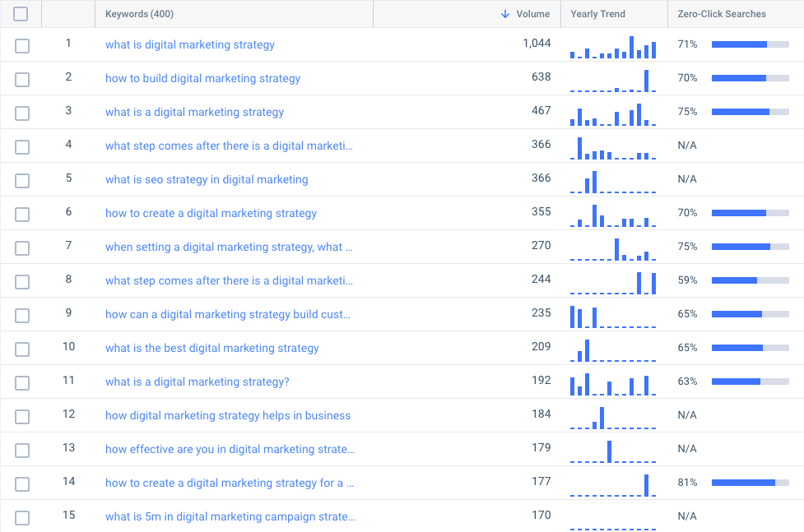Click the 'Yearly Trend' column header
Image resolution: width=804 pixels, height=532 pixels.
coord(597,14)
